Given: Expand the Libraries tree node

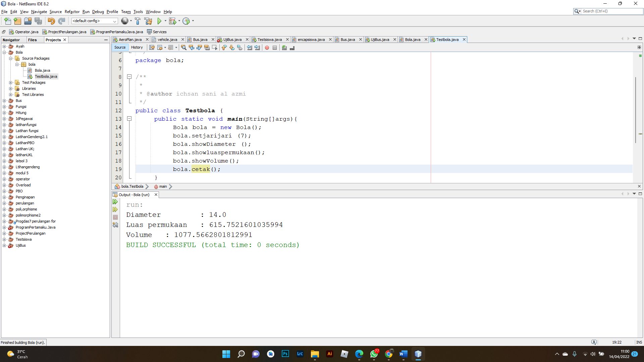Looking at the screenshot, I should (10, 88).
